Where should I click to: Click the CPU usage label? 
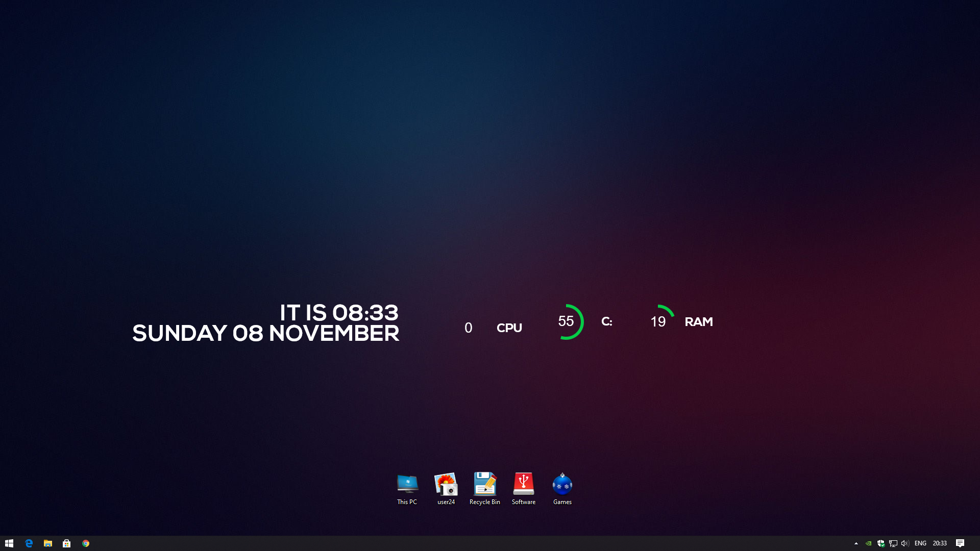coord(509,328)
